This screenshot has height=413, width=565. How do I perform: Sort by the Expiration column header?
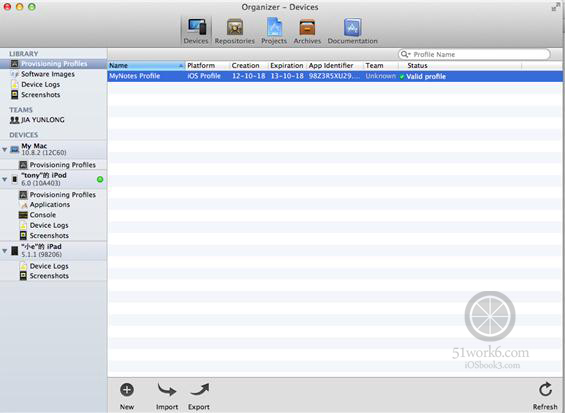287,66
